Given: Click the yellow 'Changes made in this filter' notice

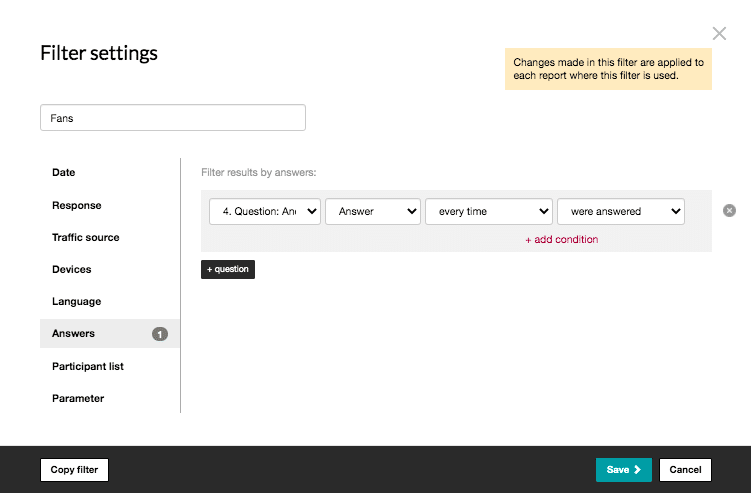Looking at the screenshot, I should click(608, 69).
